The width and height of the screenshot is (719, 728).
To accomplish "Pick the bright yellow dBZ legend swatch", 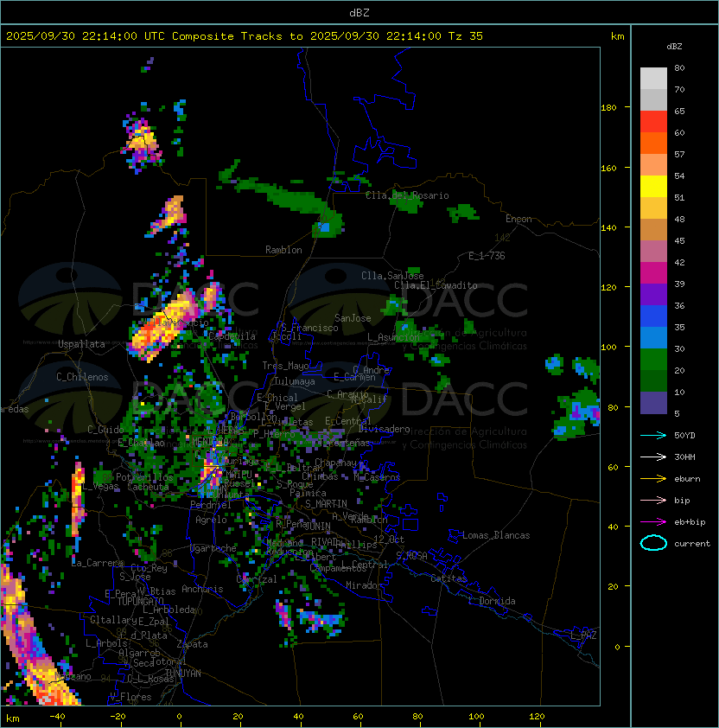I will (x=653, y=186).
